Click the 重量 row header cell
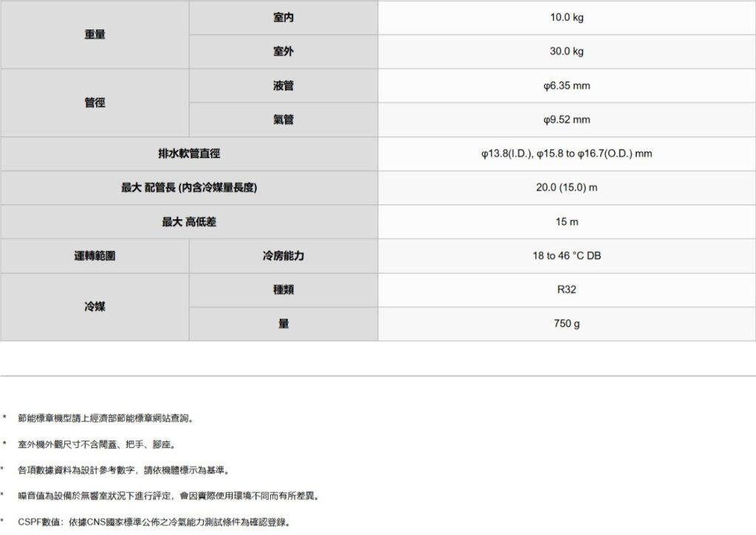Viewport: 756px width, 535px height. (x=94, y=35)
